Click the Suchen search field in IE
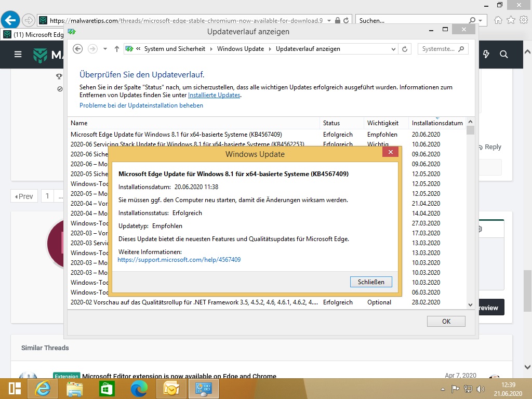The width and height of the screenshot is (532, 399). tap(412, 21)
